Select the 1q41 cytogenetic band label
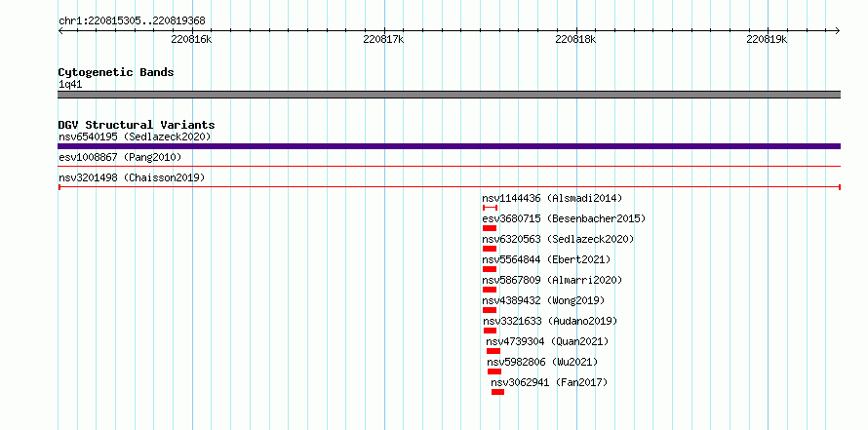 coord(70,85)
